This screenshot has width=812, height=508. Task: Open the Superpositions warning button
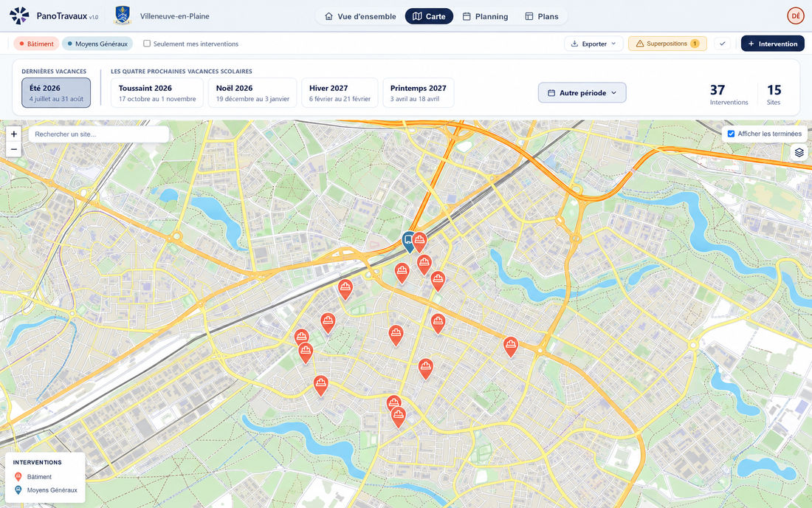(x=667, y=44)
